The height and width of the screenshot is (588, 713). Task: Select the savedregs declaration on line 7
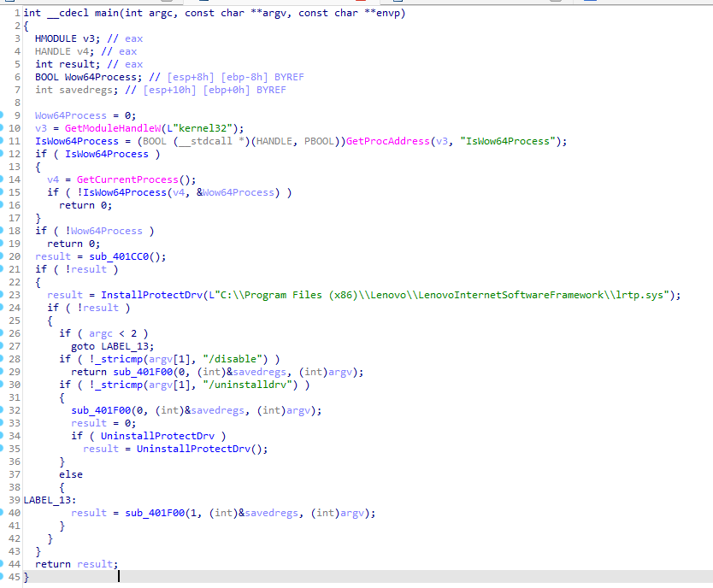click(76, 90)
